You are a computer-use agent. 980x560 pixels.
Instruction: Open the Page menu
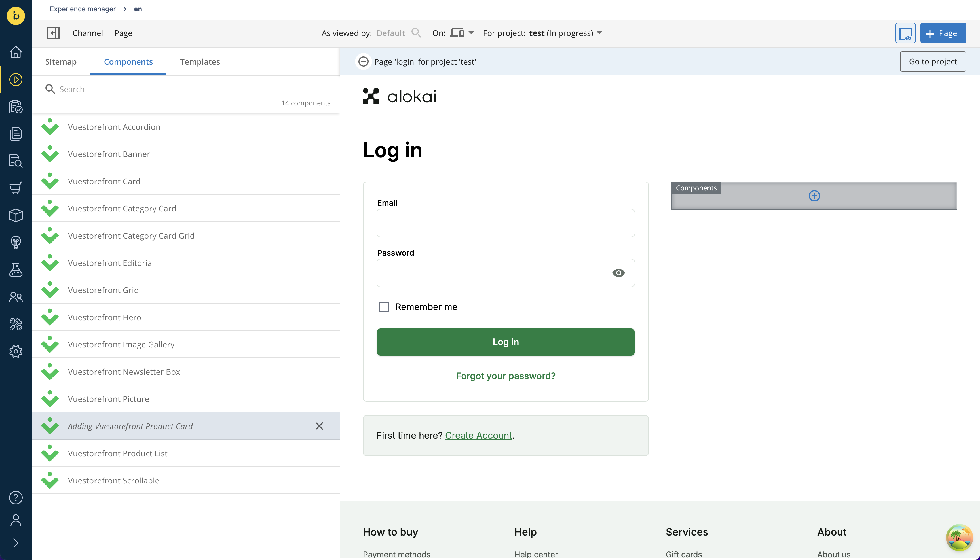[123, 33]
